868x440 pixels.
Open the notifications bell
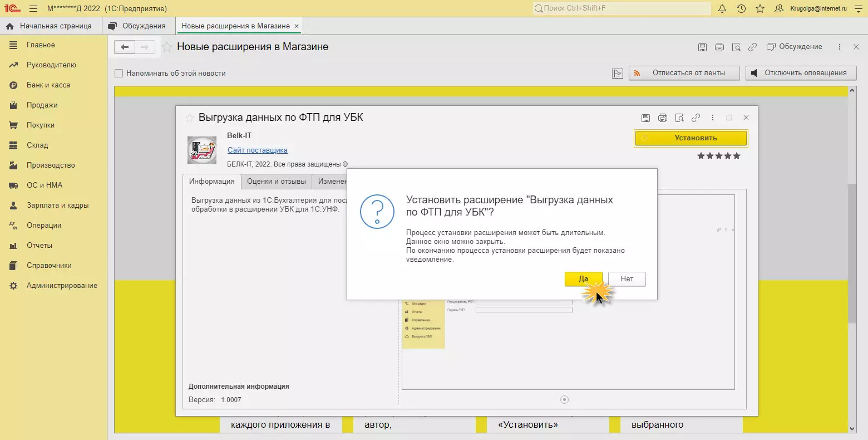pyautogui.click(x=722, y=9)
